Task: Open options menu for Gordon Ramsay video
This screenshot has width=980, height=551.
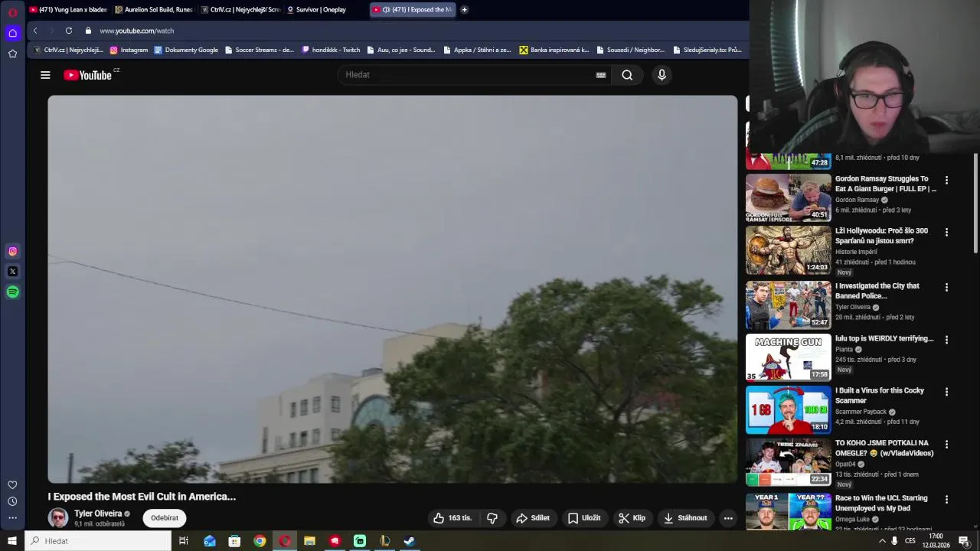Action: [x=946, y=181]
